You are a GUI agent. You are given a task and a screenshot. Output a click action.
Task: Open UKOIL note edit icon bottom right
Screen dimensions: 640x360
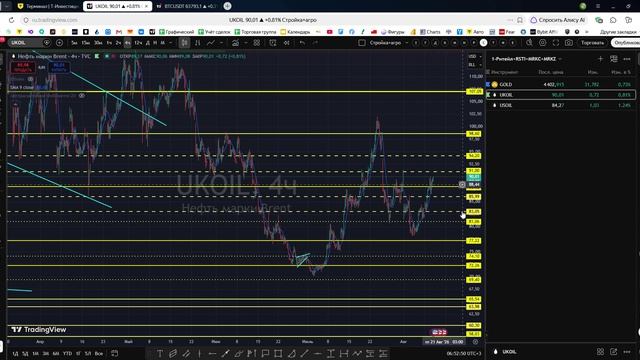pos(613,351)
